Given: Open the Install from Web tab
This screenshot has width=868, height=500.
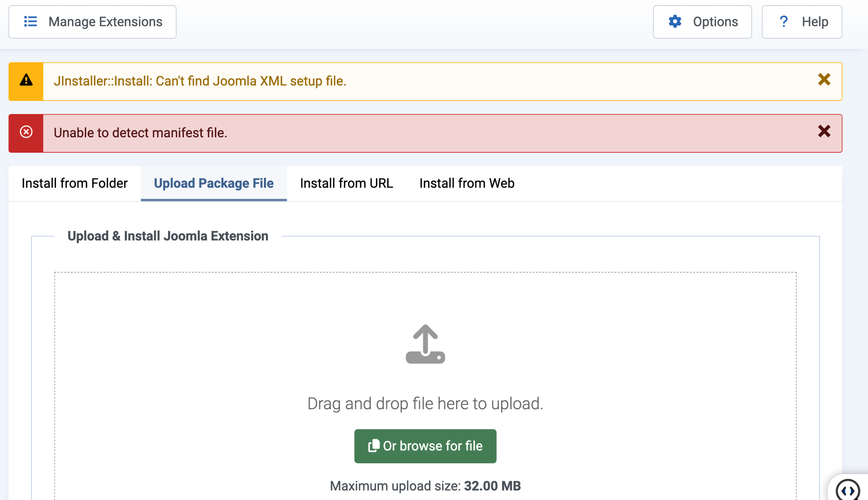Looking at the screenshot, I should point(467,184).
